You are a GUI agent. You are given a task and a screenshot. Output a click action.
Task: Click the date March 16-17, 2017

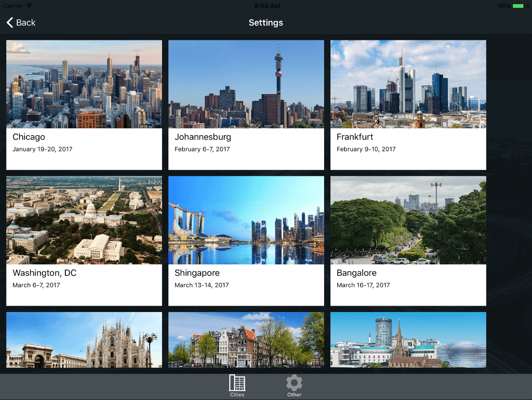pos(364,285)
